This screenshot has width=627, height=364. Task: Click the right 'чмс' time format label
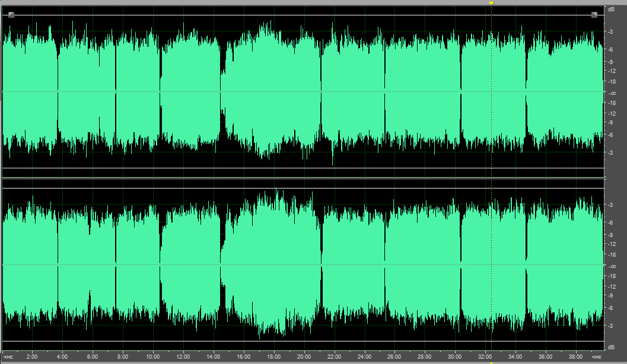tap(595, 357)
